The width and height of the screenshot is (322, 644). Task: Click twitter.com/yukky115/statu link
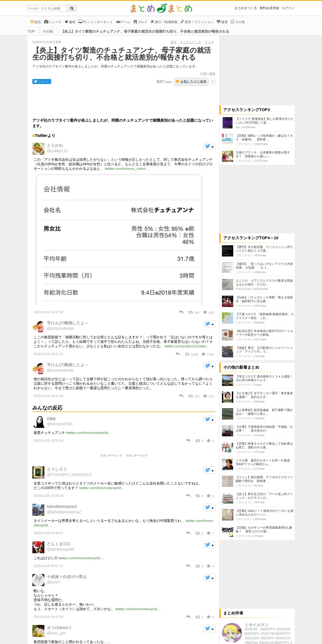[x=187, y=346]
